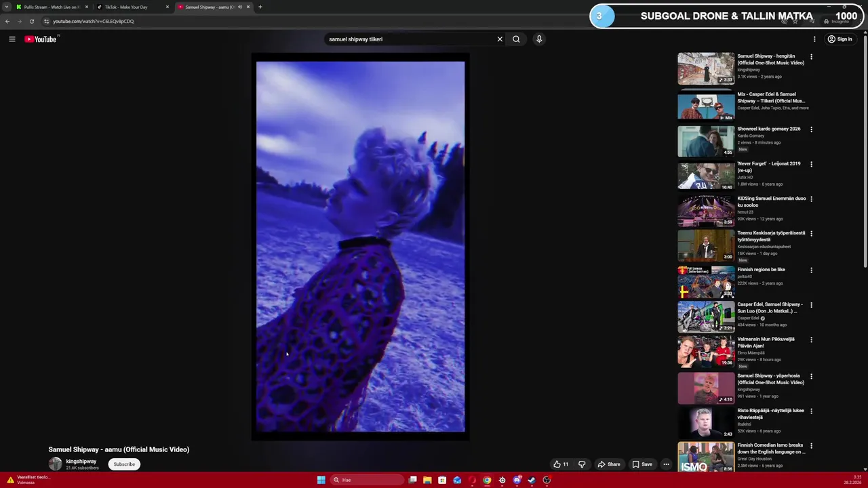The height and width of the screenshot is (488, 868).
Task: Reload the page with the refresh icon
Action: 31,21
